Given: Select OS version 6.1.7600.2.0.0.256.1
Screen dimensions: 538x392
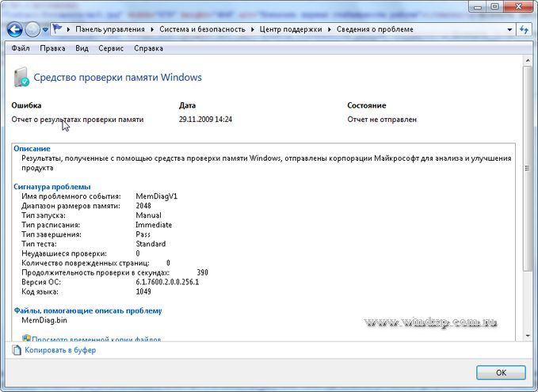Looking at the screenshot, I should coord(167,282).
